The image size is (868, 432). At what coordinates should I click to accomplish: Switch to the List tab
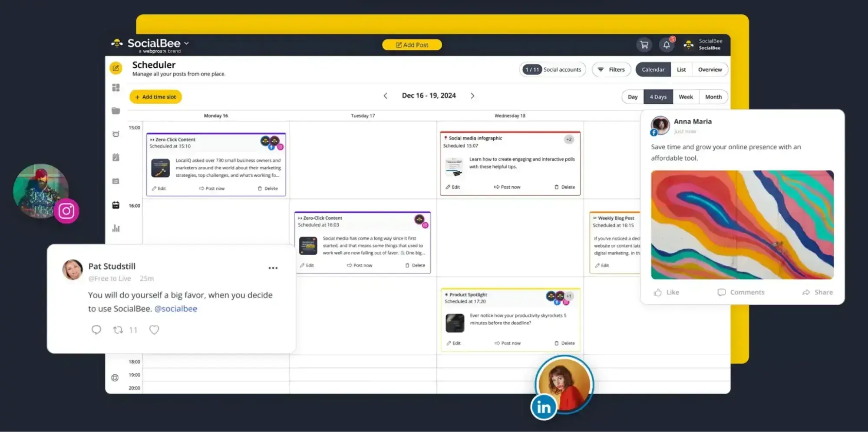[681, 69]
